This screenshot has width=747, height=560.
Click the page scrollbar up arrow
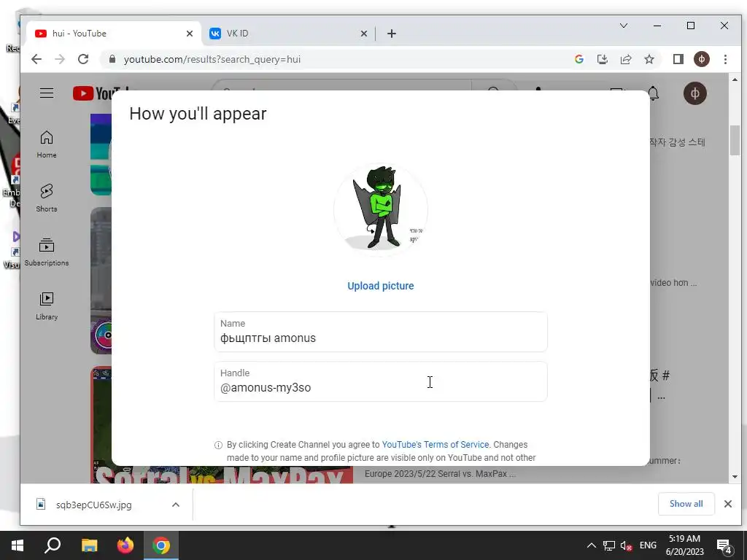[x=735, y=79]
